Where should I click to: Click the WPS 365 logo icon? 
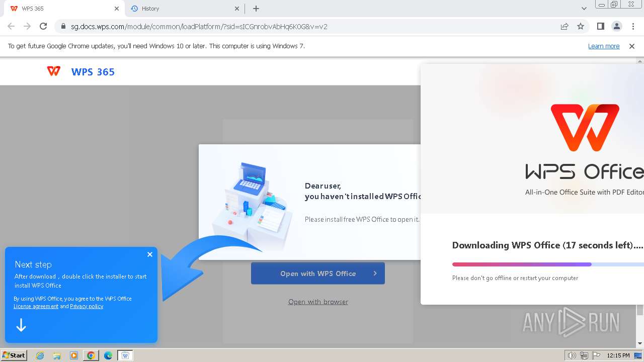pos(54,71)
